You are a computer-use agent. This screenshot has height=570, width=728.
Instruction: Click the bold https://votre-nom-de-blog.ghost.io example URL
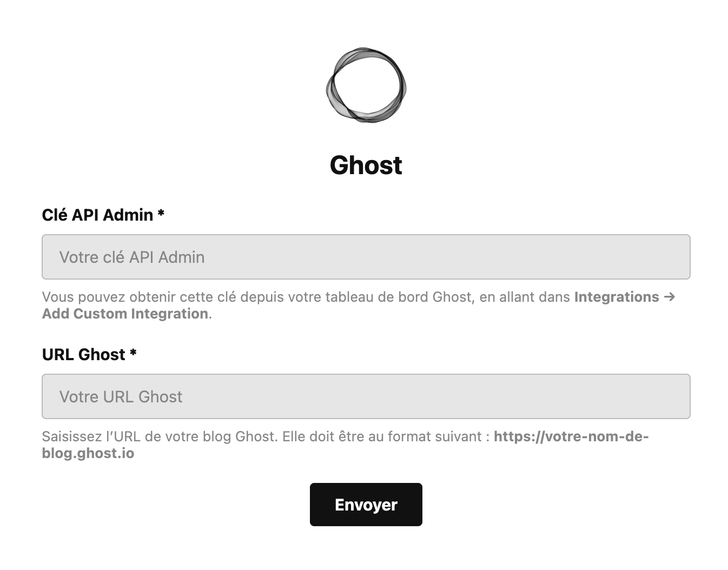[x=571, y=436]
